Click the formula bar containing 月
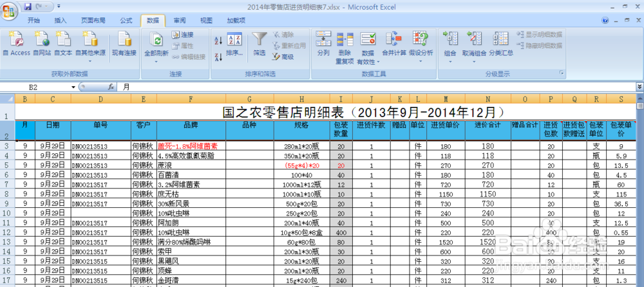This screenshot has width=644, height=287. point(376,87)
